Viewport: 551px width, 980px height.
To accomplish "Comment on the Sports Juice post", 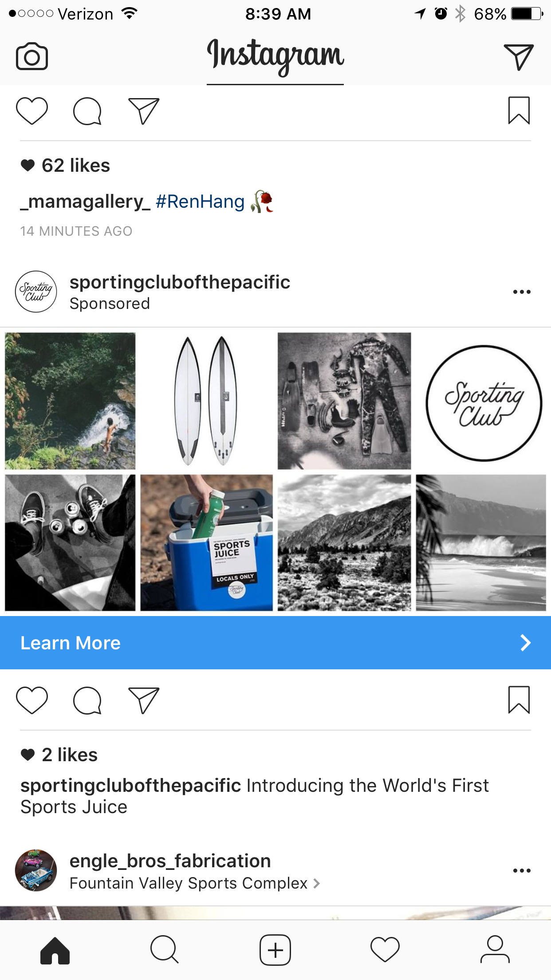I will (x=87, y=700).
